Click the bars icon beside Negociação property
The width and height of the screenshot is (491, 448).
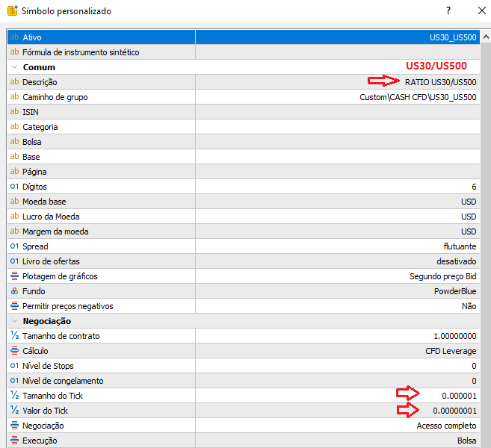point(14,426)
